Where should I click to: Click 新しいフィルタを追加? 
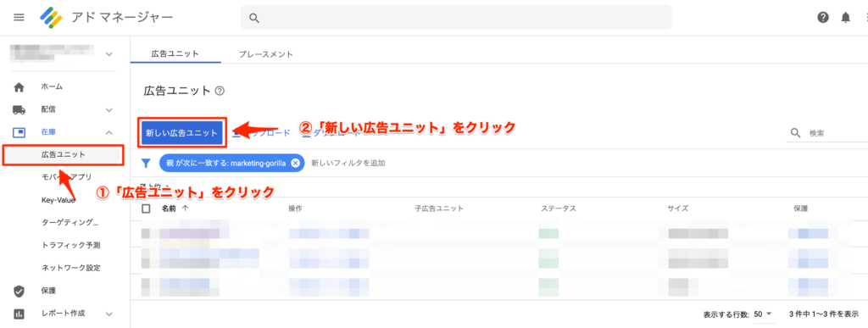[348, 164]
